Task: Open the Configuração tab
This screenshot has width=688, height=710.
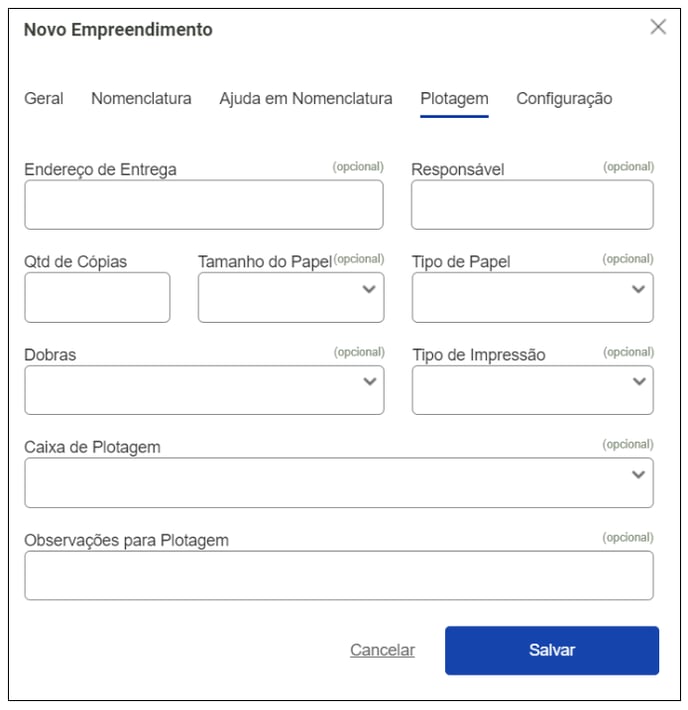Action: click(x=564, y=99)
